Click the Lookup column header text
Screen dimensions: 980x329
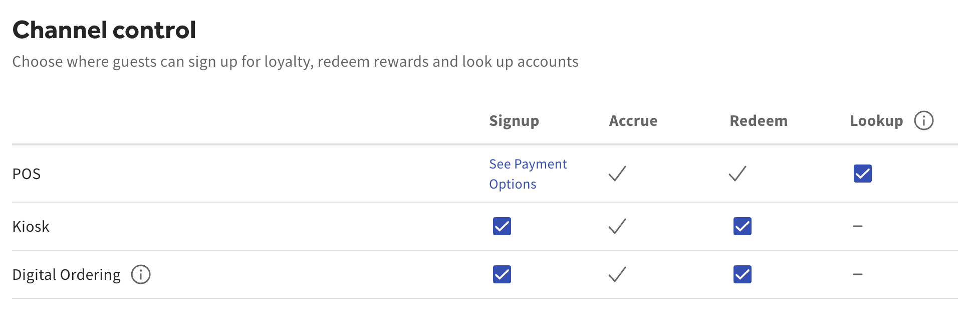pyautogui.click(x=876, y=121)
